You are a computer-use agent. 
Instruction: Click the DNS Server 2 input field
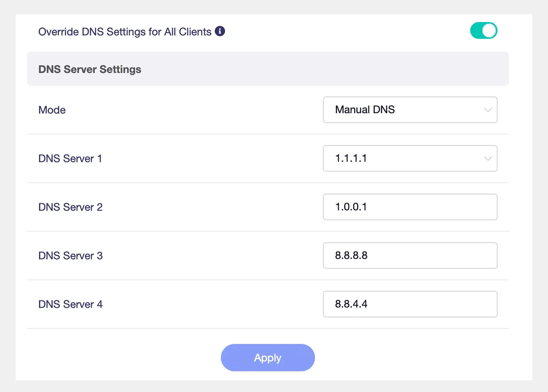[x=410, y=207]
